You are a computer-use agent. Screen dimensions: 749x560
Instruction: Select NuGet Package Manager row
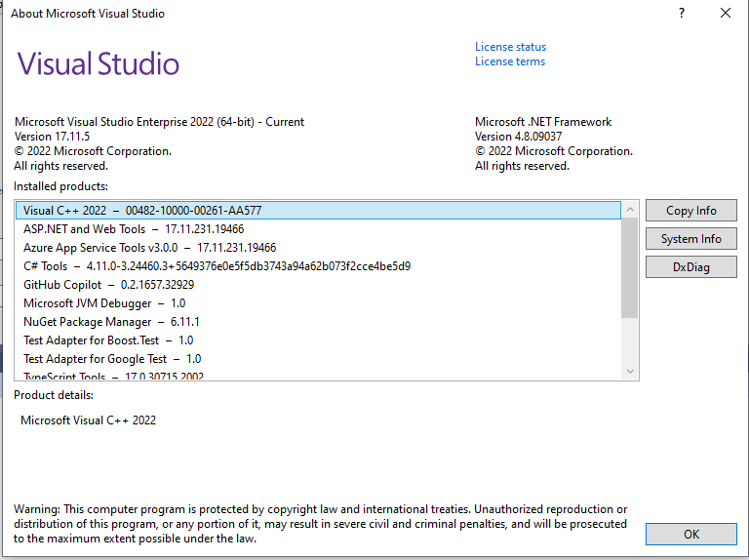(318, 322)
